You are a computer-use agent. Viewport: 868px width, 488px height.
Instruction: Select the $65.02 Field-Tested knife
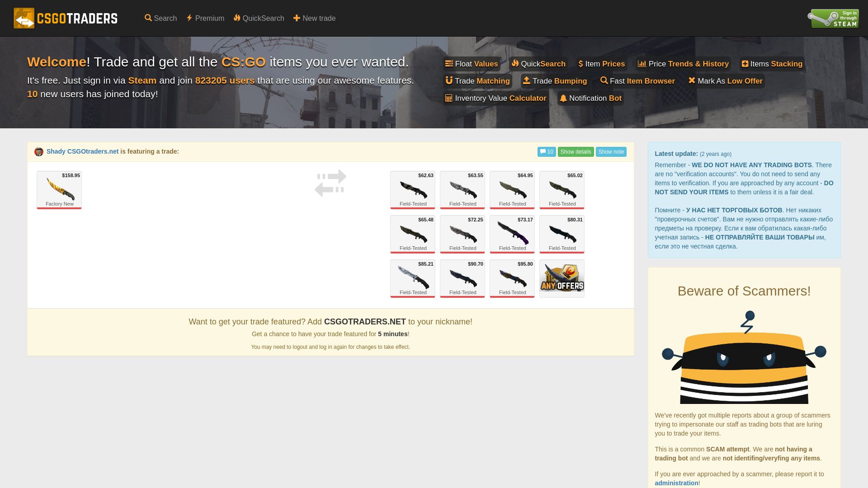pos(562,190)
